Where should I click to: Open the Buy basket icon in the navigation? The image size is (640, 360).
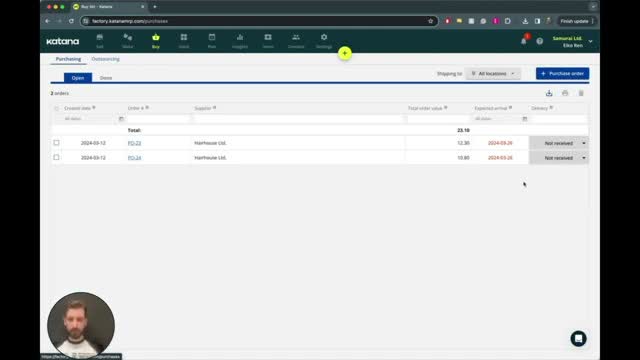pyautogui.click(x=156, y=41)
